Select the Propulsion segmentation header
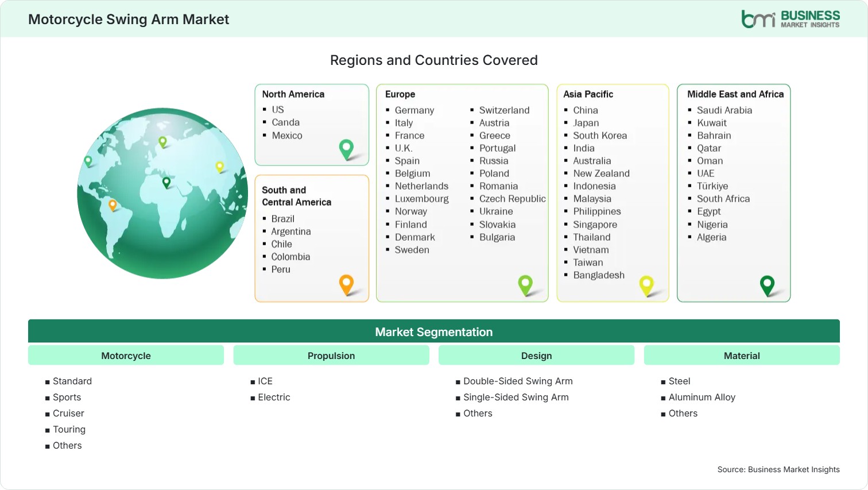 point(331,356)
